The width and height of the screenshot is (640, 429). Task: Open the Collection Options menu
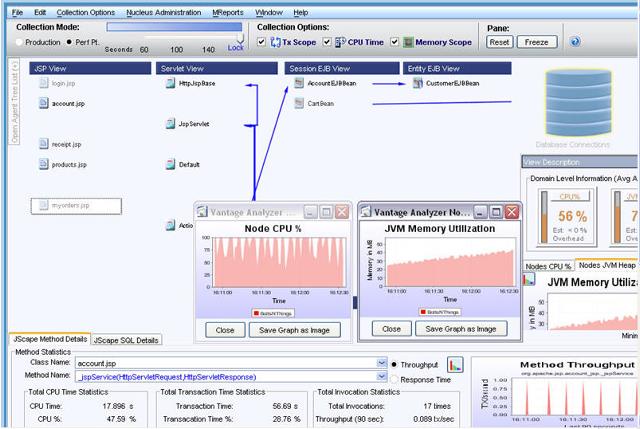pyautogui.click(x=86, y=13)
